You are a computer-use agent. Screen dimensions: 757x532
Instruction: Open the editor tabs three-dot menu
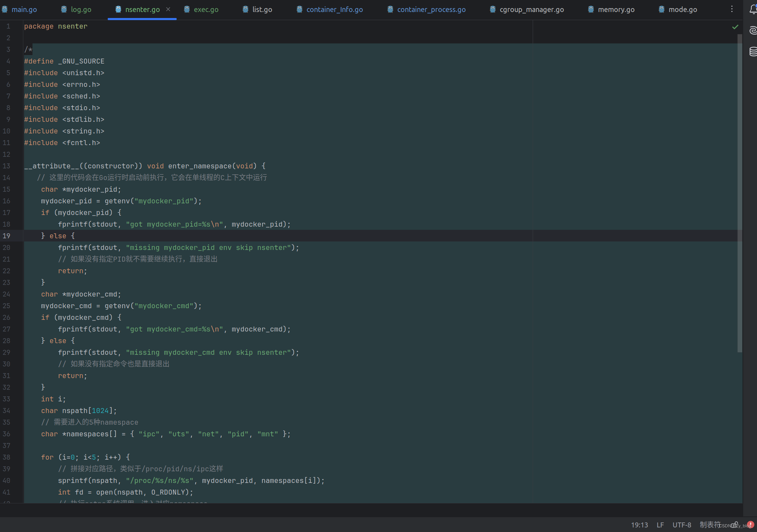pos(732,9)
